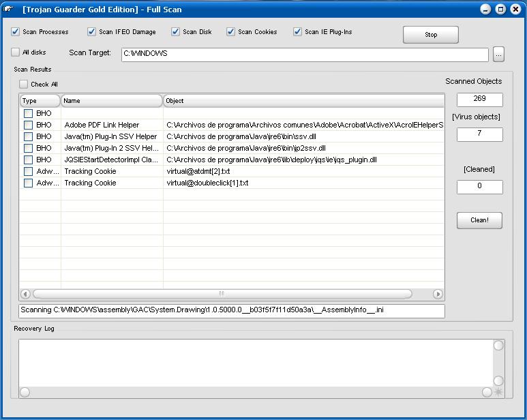This screenshot has height=420, width=527.
Task: Click the Clean! button
Action: (x=479, y=220)
